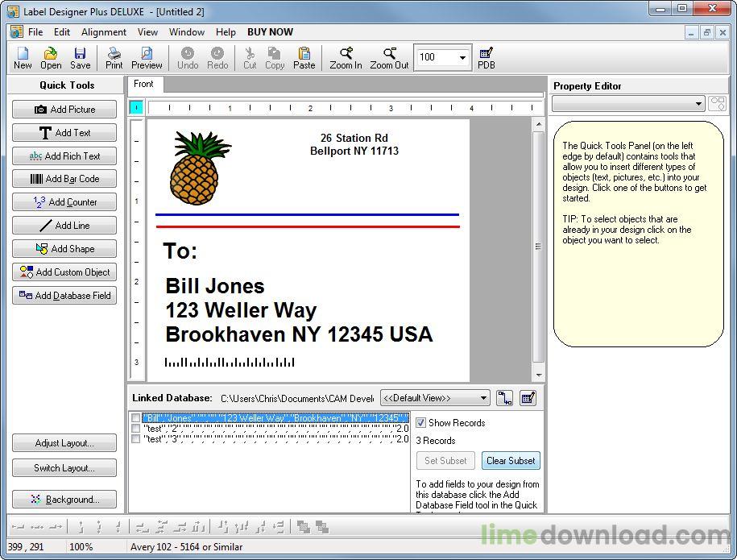Image resolution: width=737 pixels, height=560 pixels.
Task: Select the Add Picture tool
Action: (x=64, y=109)
